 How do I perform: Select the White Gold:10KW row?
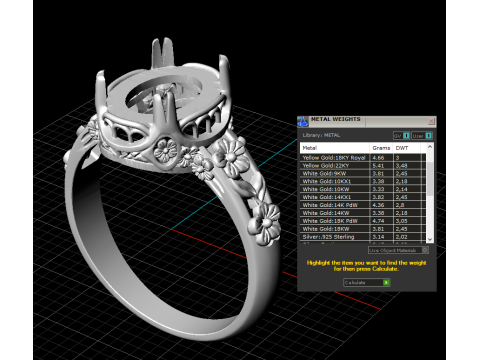click(363, 189)
